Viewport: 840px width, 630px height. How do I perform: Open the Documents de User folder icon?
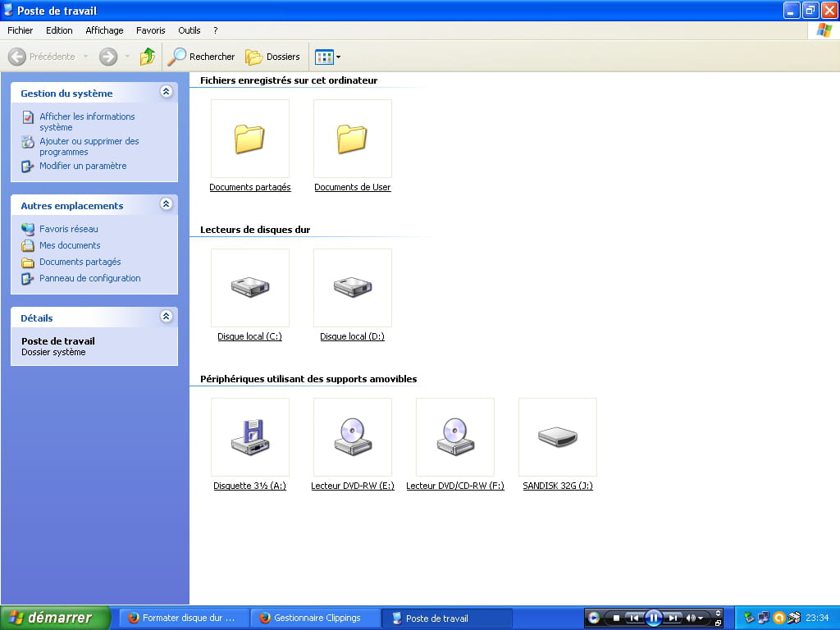pos(353,139)
